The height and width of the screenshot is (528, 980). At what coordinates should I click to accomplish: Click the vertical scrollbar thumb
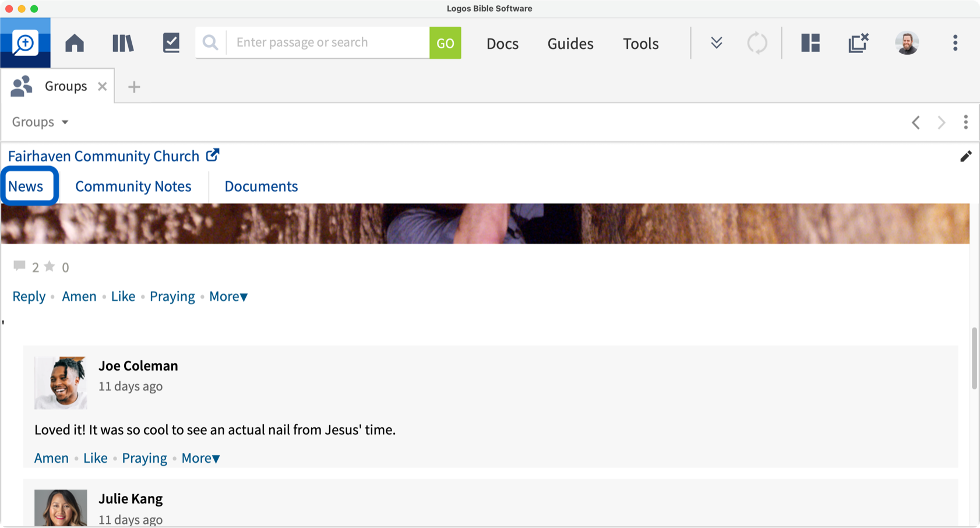point(974,358)
